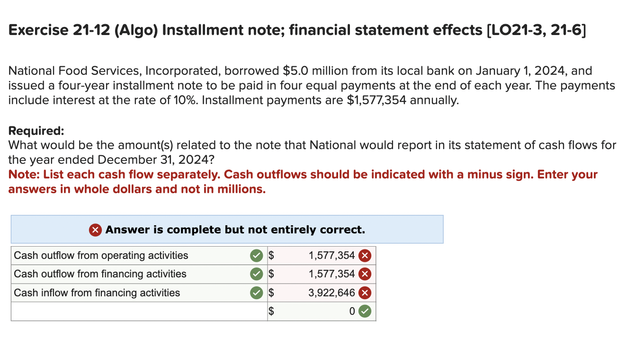Select the Answer is complete status banner
Image resolution: width=644 pixels, height=355 pixels.
227,229
